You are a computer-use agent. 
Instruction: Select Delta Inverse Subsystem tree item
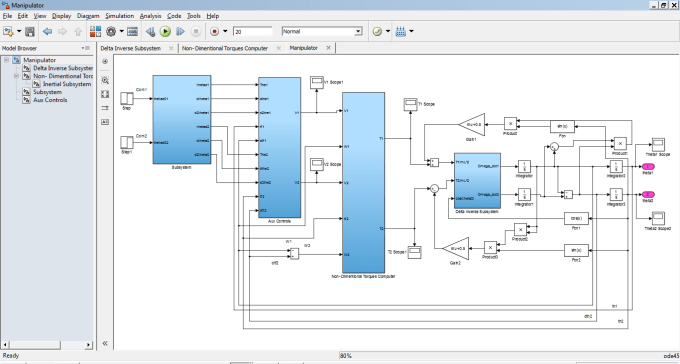(63, 68)
